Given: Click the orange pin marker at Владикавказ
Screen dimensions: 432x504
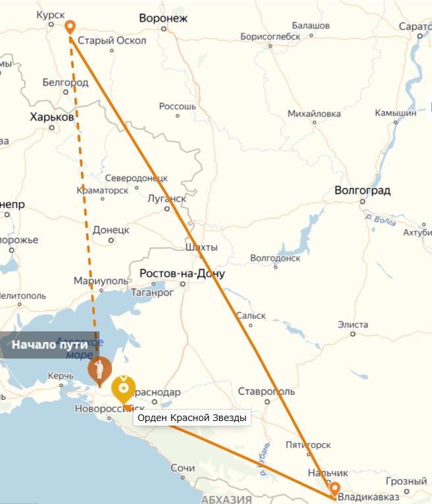Looking at the screenshot, I should click(x=335, y=490).
